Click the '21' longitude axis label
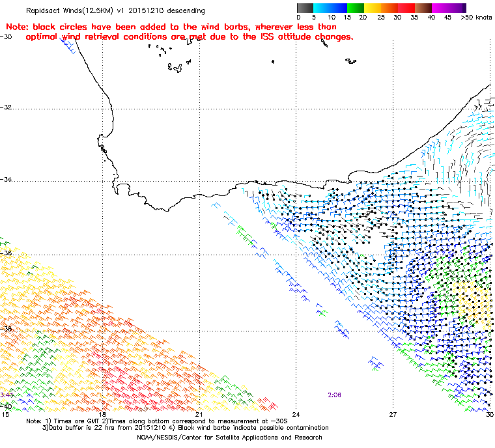Screen dimensions: 495x448 coord(199,414)
